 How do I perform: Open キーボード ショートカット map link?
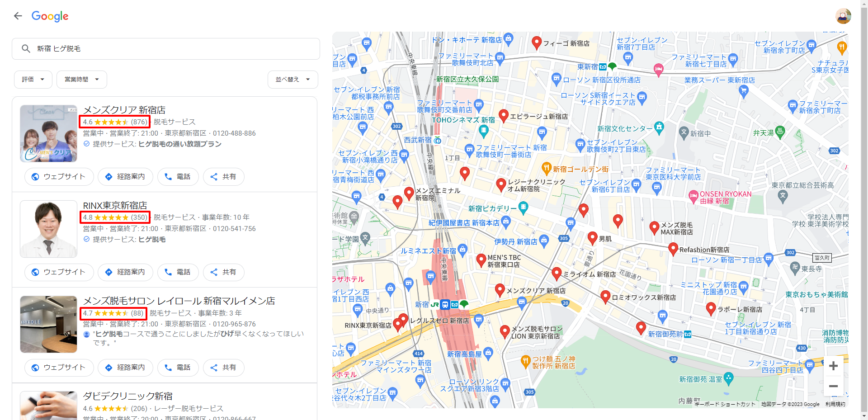tap(725, 404)
